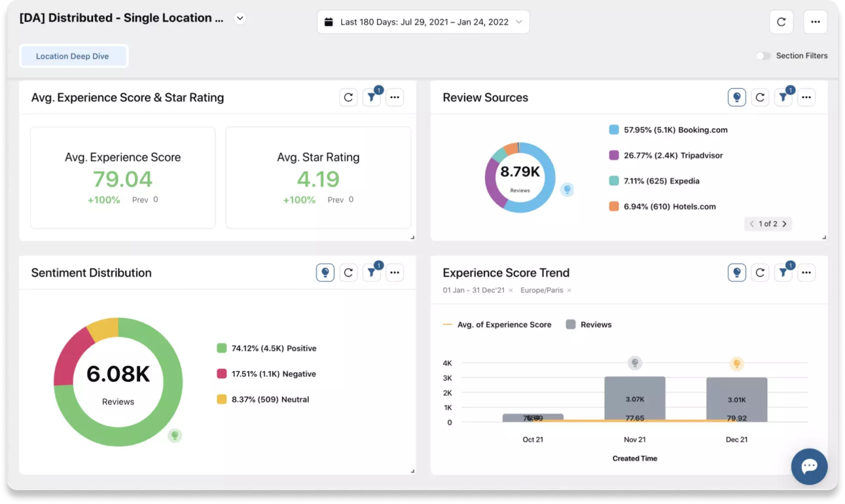Viewport: 845px width, 504px height.
Task: Toggle the Section Filters switch
Action: [x=763, y=56]
